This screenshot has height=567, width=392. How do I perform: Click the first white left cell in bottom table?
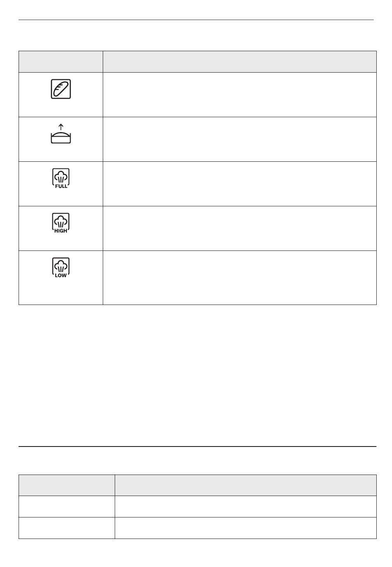[x=67, y=507]
